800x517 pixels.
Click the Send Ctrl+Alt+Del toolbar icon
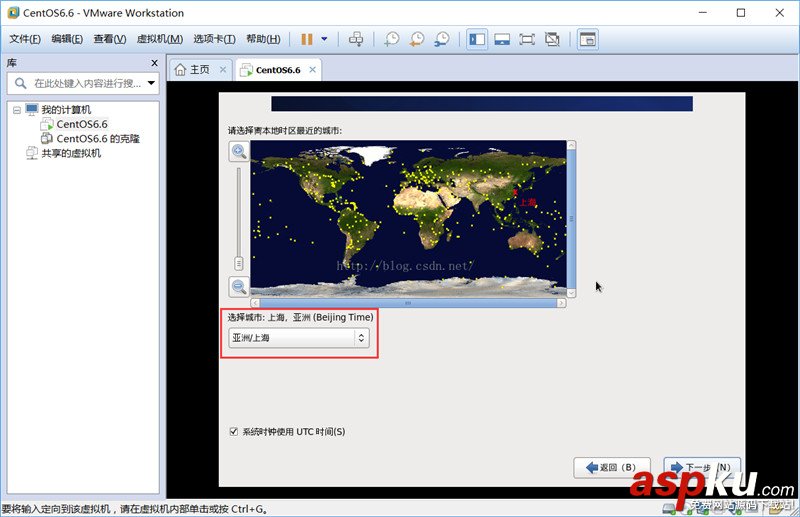[356, 39]
